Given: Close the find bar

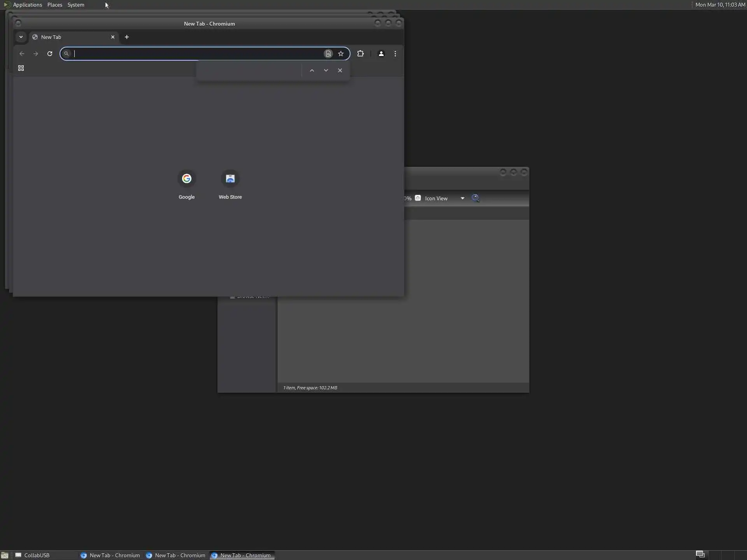Looking at the screenshot, I should pyautogui.click(x=340, y=70).
